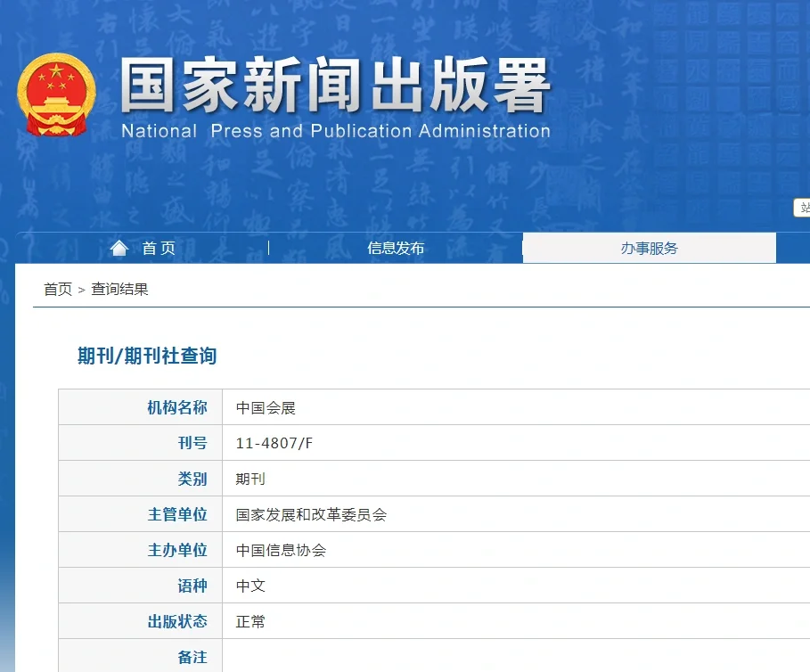Screen dimensions: 810x672
Task: Click the 首页 breadcrumb link
Action: (56, 288)
